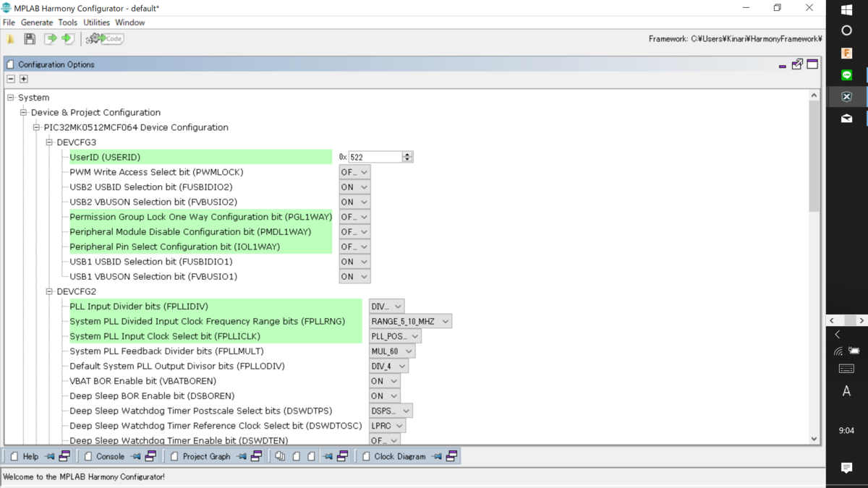Screen dimensions: 868x488
Task: Open FPLLMULT MUL_60 dropdown
Action: 392,351
